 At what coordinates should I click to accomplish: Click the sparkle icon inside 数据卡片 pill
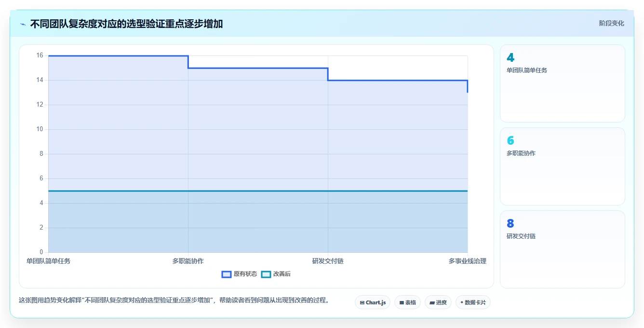coord(462,302)
